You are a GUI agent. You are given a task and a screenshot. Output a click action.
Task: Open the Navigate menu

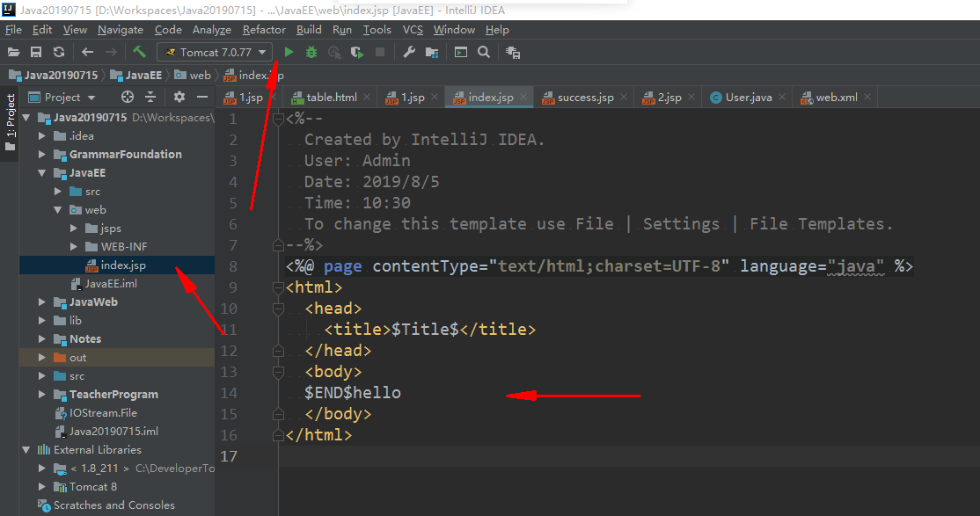click(120, 29)
